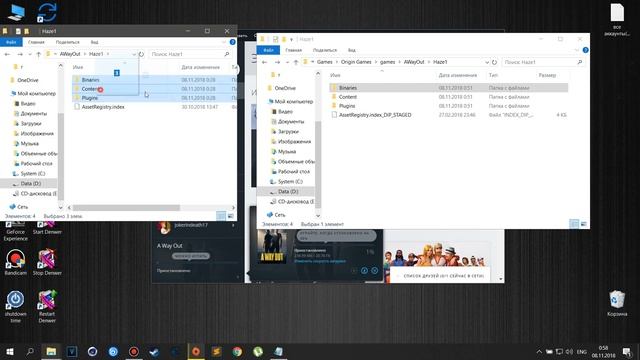Image resolution: width=640 pixels, height=360 pixels.
Task: Open the Restart Denwer desktop shortcut
Action: [47, 306]
